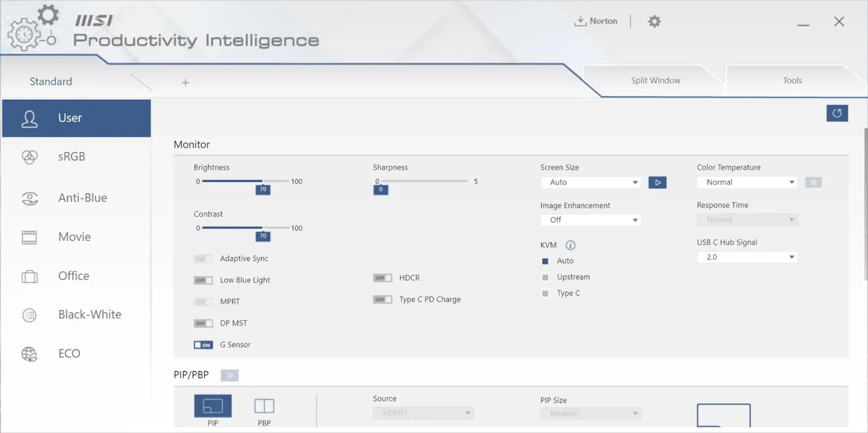Click the KVM info icon

[571, 245]
